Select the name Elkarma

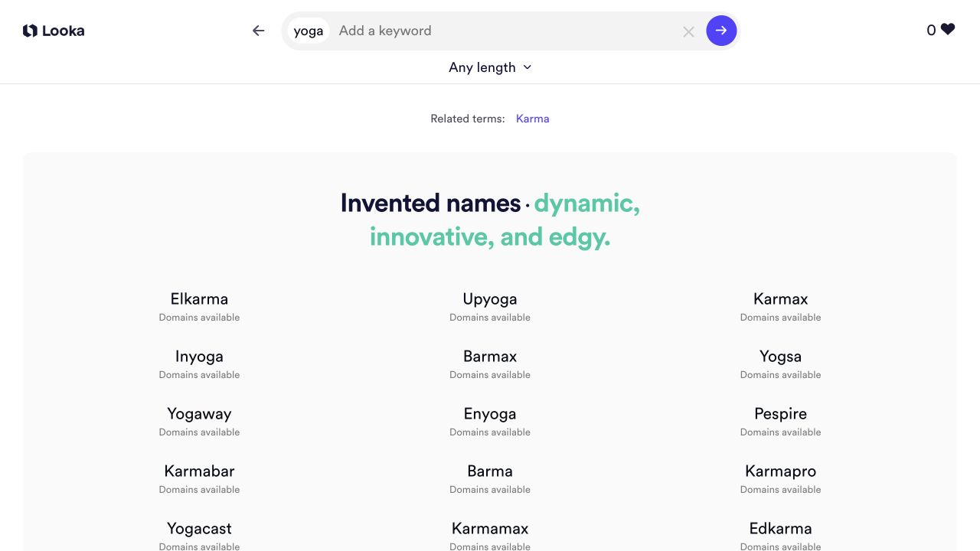199,299
